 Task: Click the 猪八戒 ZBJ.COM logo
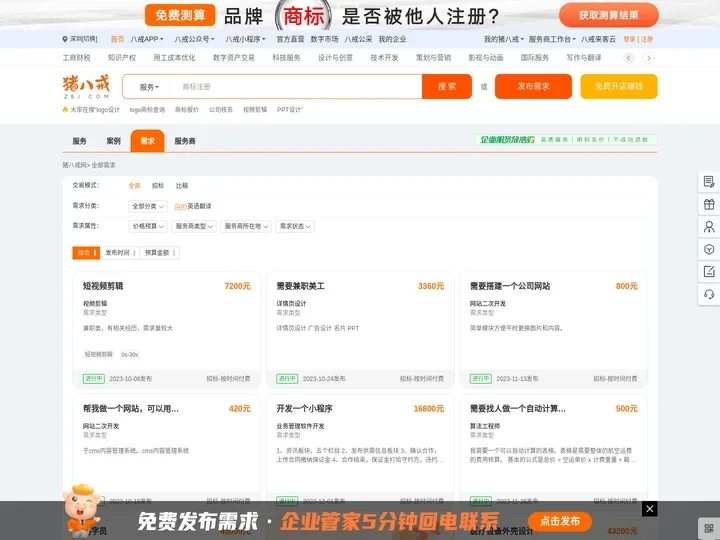point(86,87)
